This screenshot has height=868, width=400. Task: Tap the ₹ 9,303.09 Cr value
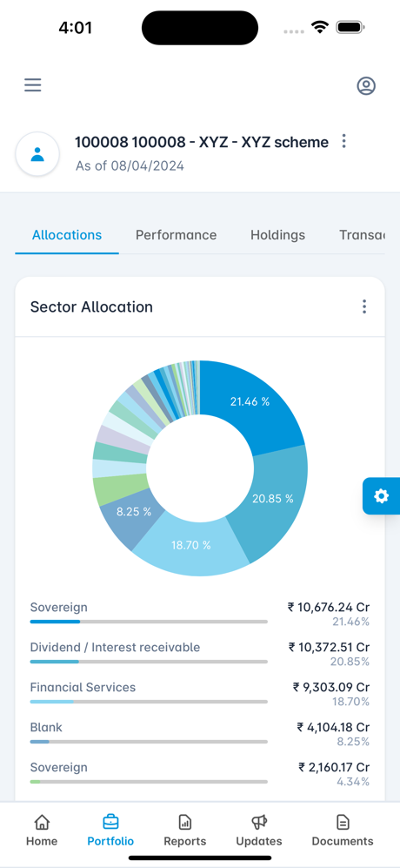tap(331, 687)
